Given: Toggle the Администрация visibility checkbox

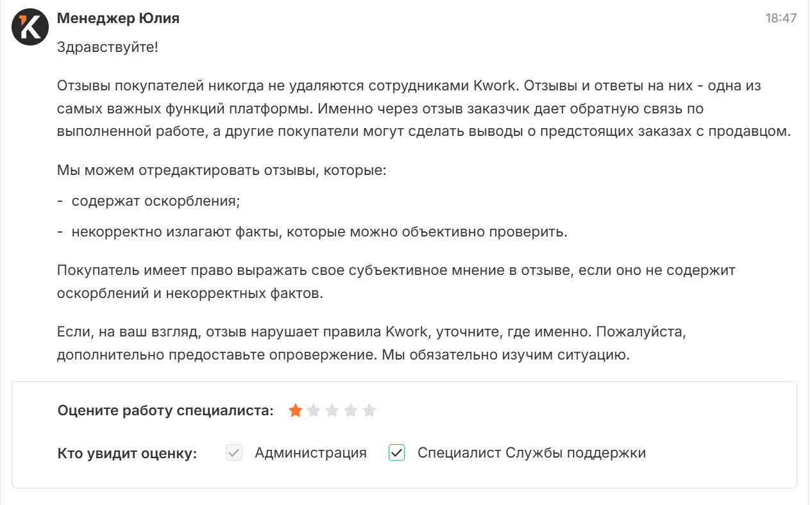Looking at the screenshot, I should click(234, 453).
